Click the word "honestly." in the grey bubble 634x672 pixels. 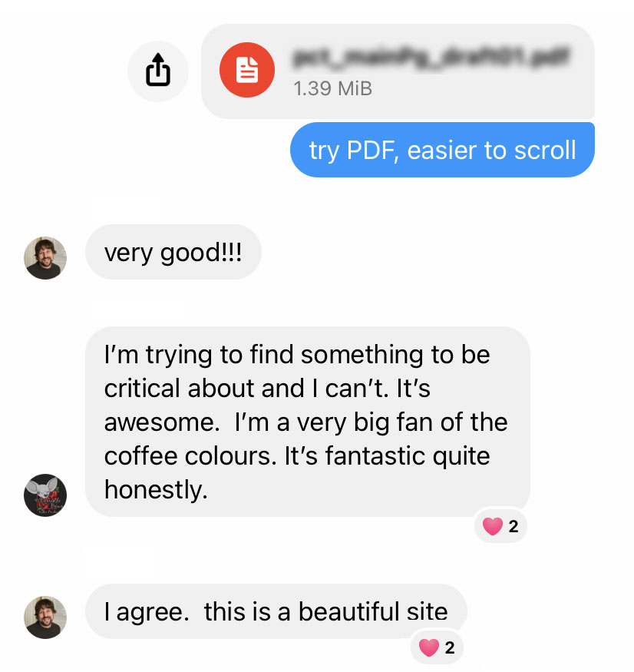pyautogui.click(x=156, y=489)
